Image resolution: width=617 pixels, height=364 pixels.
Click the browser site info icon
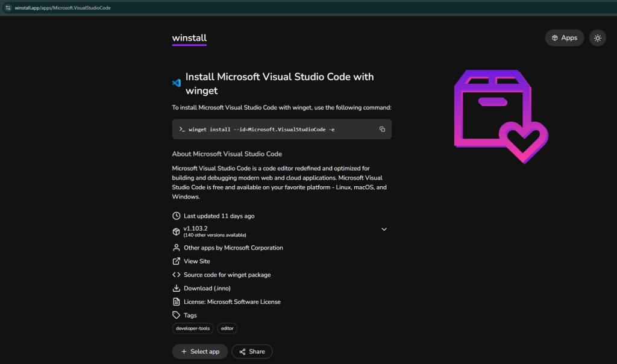[8, 8]
